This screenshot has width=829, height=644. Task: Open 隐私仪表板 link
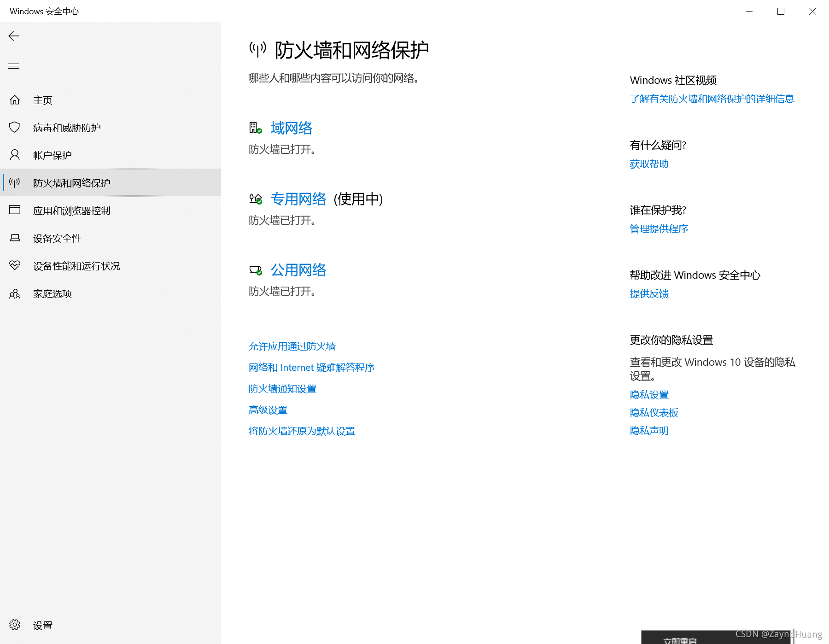pyautogui.click(x=654, y=413)
